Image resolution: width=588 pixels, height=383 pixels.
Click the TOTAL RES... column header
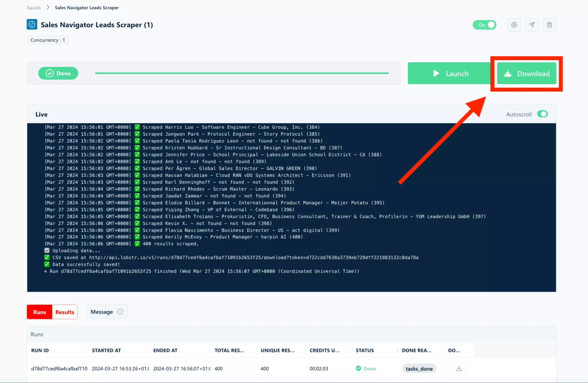[229, 350]
